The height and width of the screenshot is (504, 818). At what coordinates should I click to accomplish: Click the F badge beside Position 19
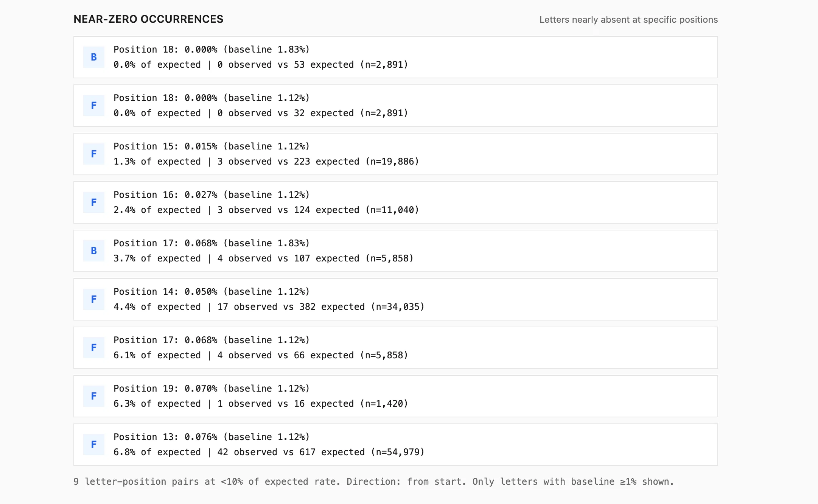(x=94, y=396)
